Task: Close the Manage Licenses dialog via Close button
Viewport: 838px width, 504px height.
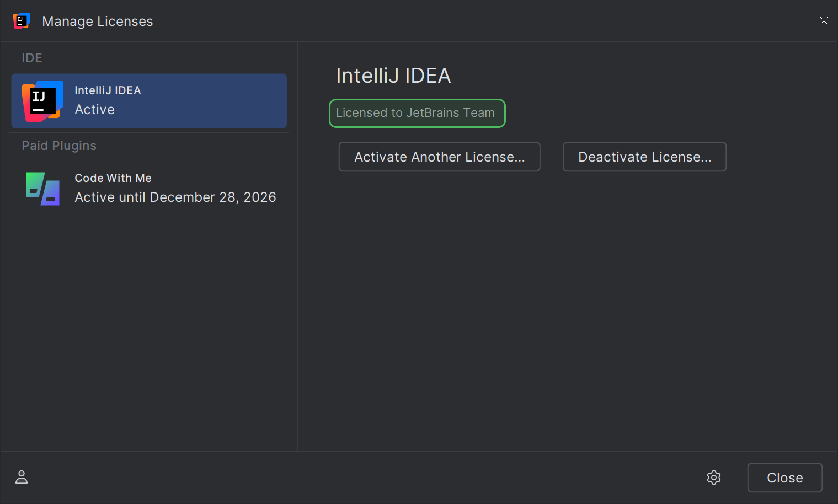Action: tap(784, 478)
